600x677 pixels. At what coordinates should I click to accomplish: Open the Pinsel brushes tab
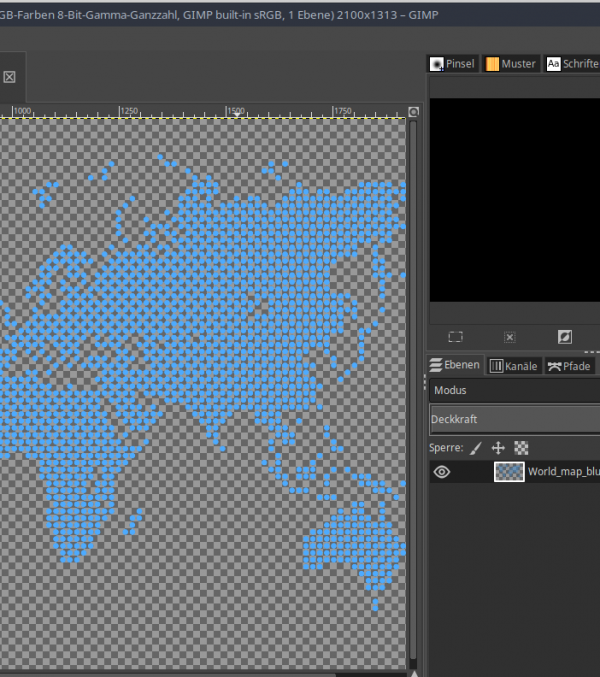(453, 64)
